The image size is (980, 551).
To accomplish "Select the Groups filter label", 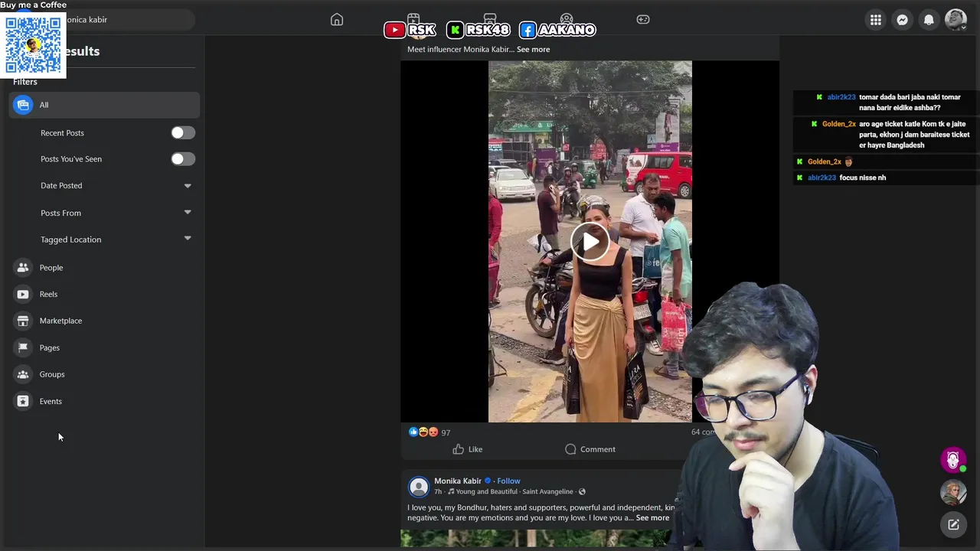I will pyautogui.click(x=52, y=374).
